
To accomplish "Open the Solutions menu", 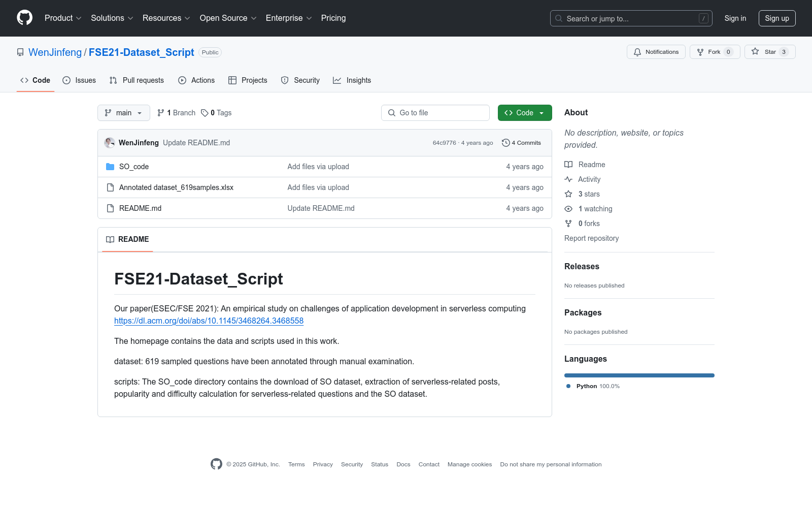I will click(112, 18).
